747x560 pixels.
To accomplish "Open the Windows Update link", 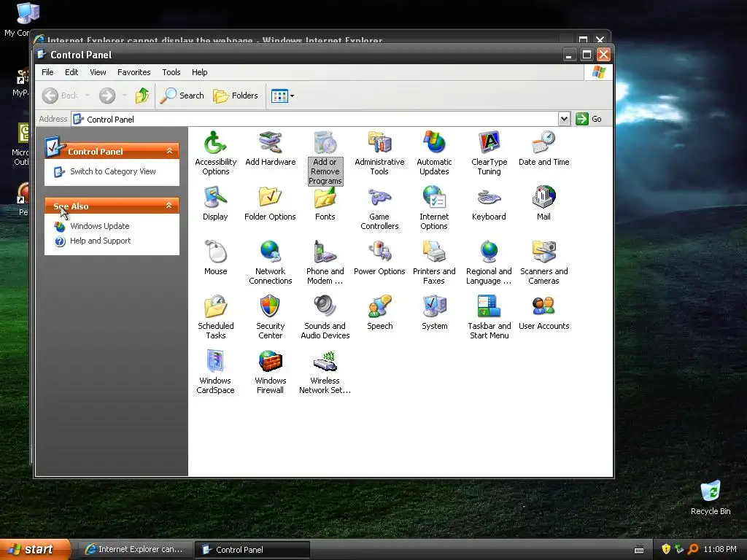I will 99,226.
